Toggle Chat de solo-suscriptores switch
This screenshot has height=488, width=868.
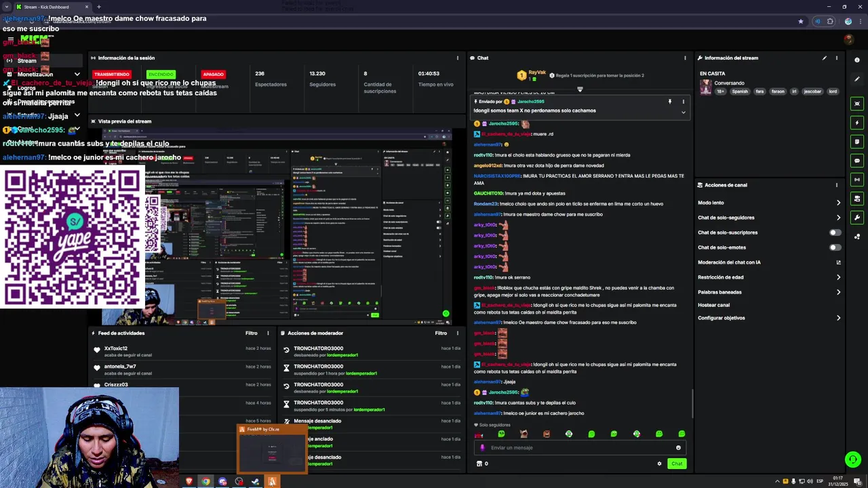point(835,232)
